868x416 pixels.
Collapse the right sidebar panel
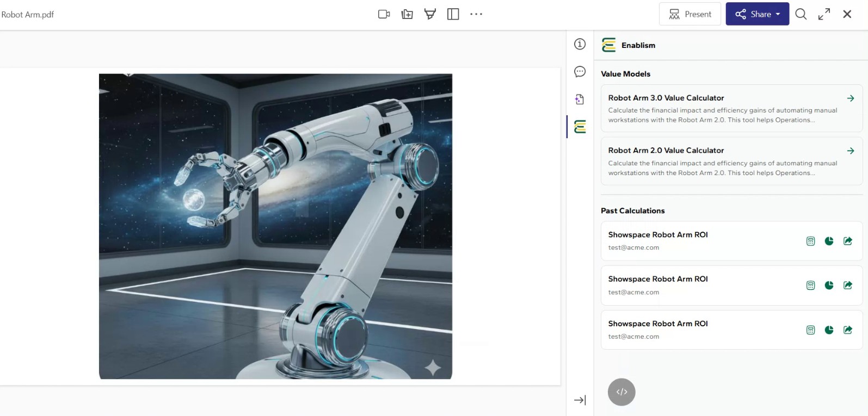(580, 400)
